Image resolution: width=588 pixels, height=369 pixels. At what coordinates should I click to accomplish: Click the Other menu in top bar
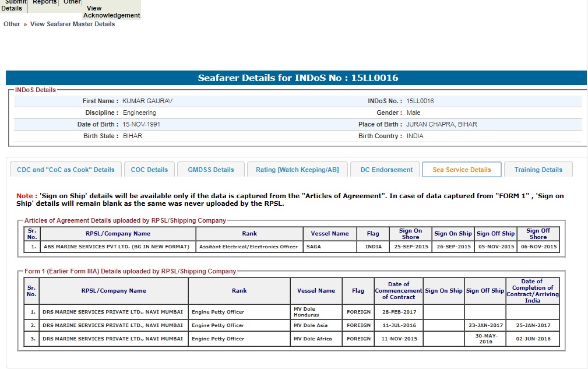point(72,3)
